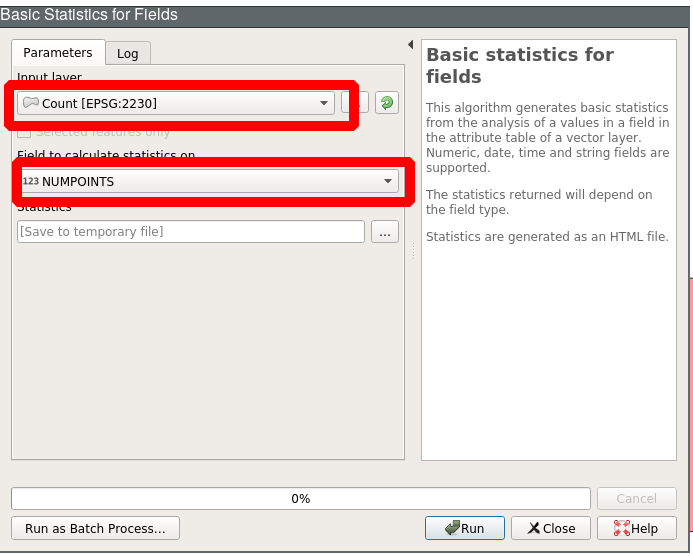Switch to the Log tab
The width and height of the screenshot is (693, 556).
click(128, 53)
